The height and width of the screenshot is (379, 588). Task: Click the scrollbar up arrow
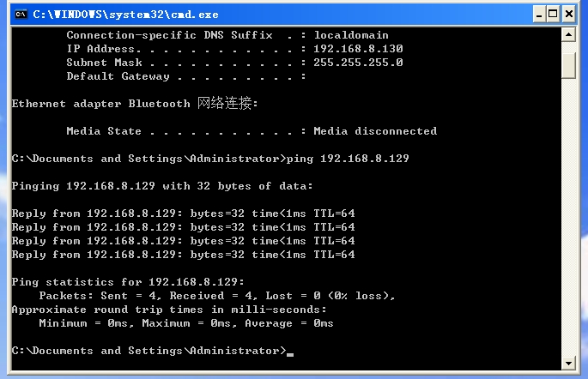(x=568, y=35)
